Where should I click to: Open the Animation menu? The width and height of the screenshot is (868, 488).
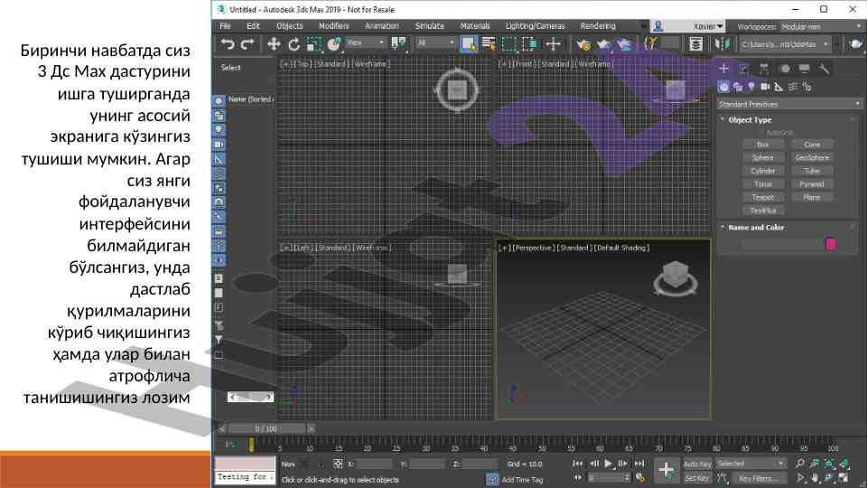[x=382, y=26]
